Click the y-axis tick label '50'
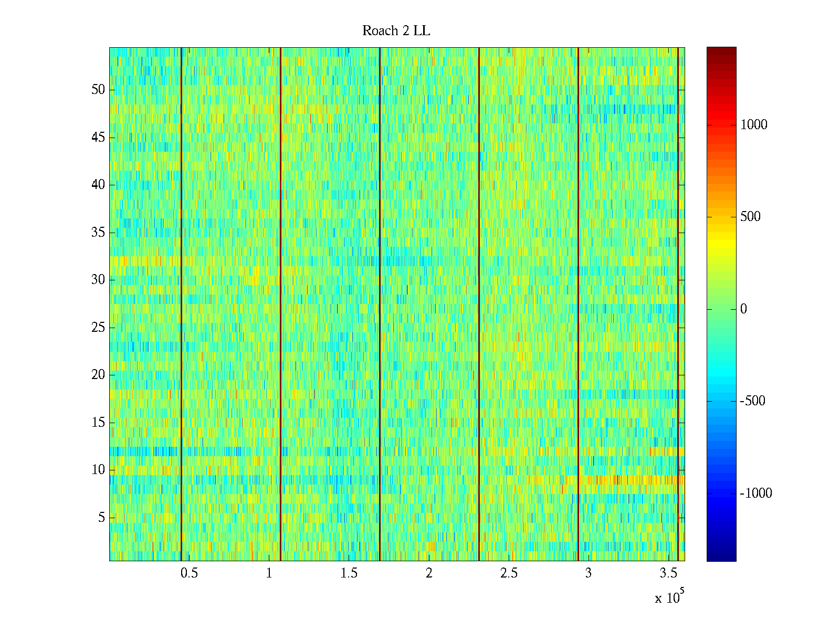Viewport: 840px width, 630px height. point(98,90)
